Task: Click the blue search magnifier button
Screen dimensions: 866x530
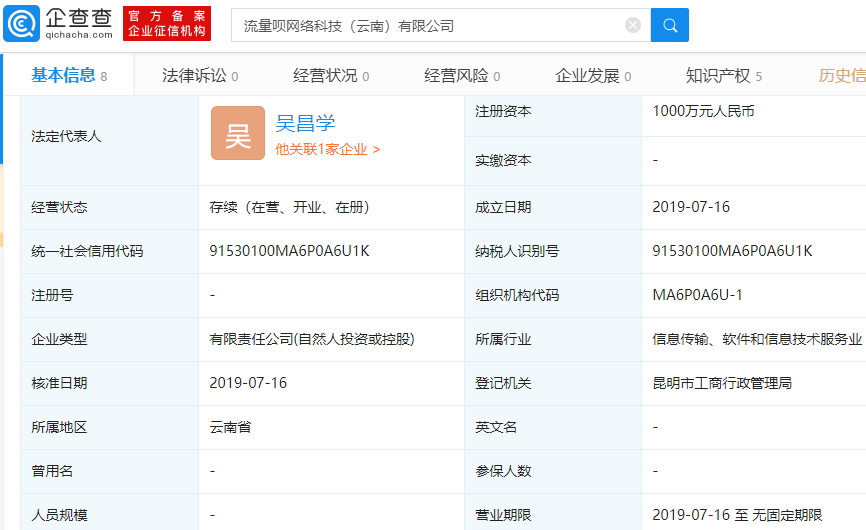Action: coord(669,25)
